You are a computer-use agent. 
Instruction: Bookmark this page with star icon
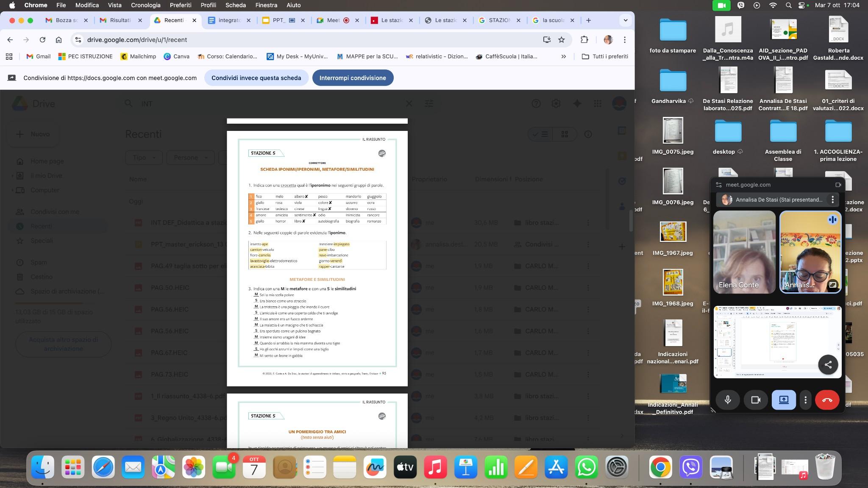click(562, 40)
